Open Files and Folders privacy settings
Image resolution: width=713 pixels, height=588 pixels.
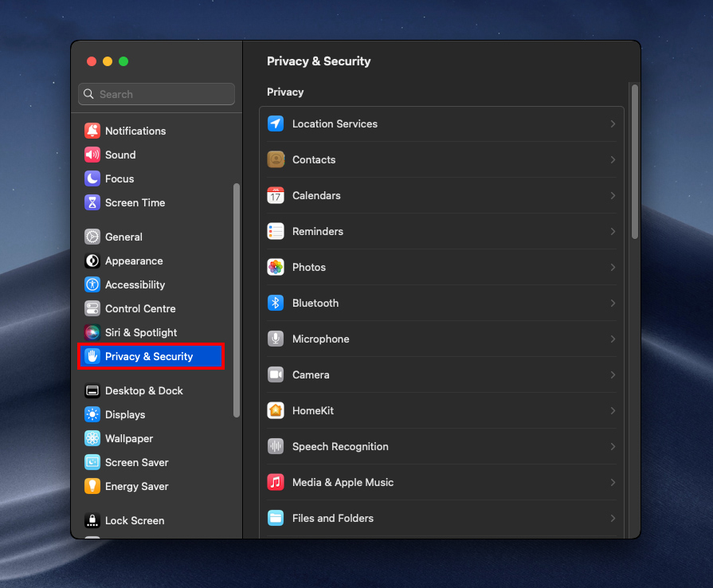(x=332, y=518)
